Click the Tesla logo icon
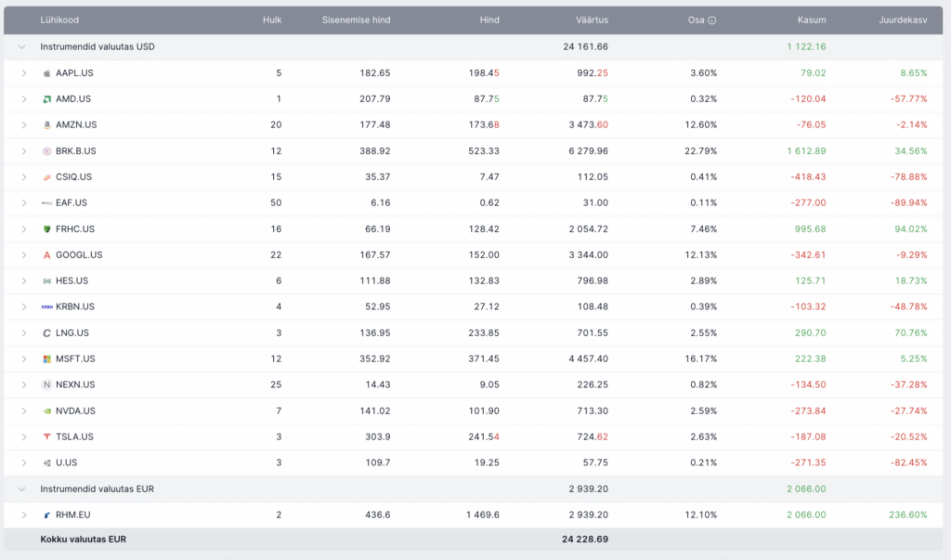Image resolution: width=951 pixels, height=560 pixels. pos(46,436)
